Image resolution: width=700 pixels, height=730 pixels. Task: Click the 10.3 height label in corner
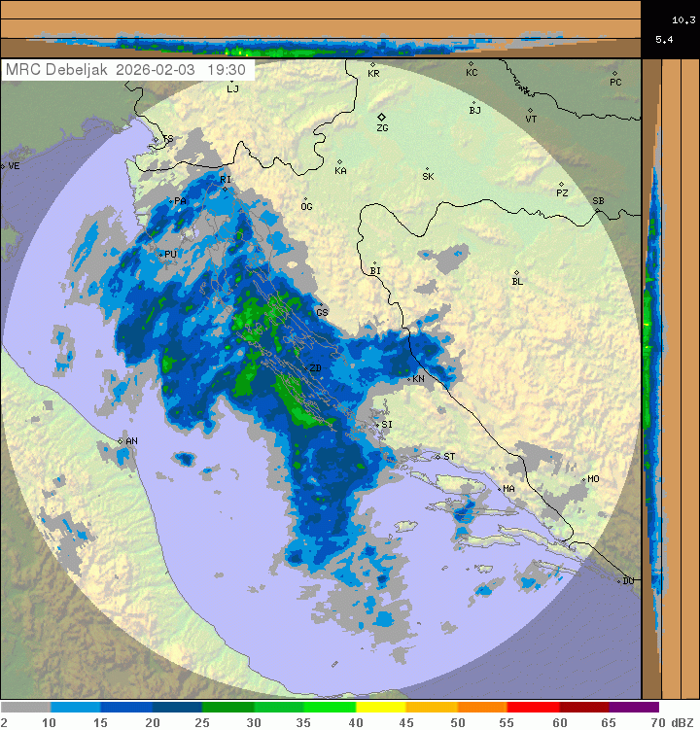682,19
